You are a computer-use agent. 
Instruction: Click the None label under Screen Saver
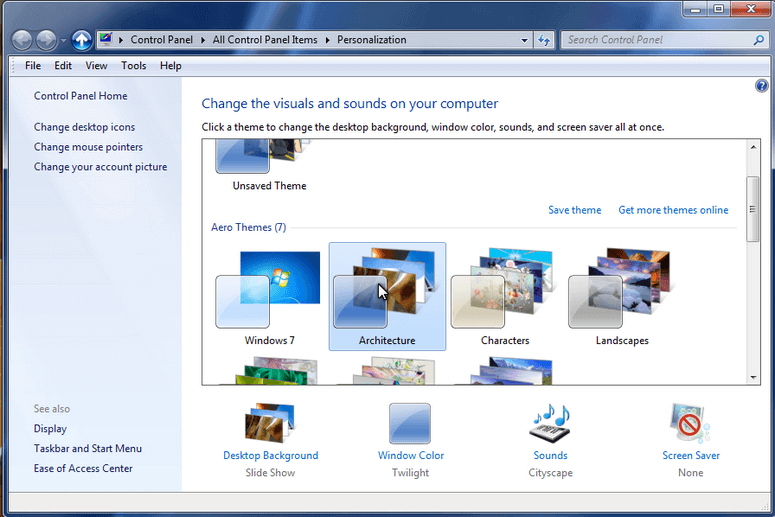tap(690, 473)
